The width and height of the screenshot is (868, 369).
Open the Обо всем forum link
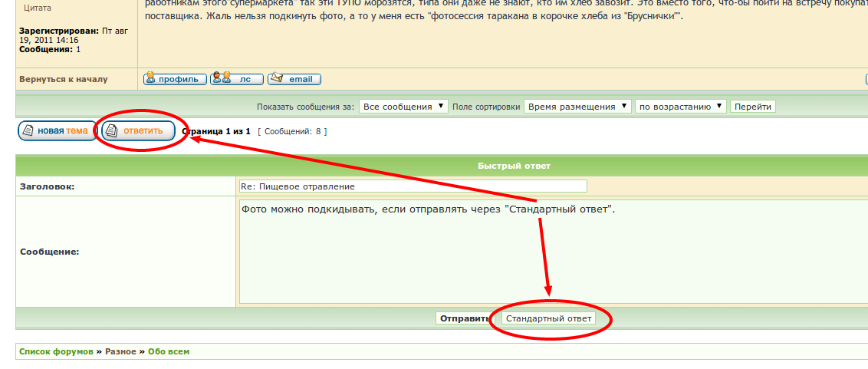(x=169, y=351)
